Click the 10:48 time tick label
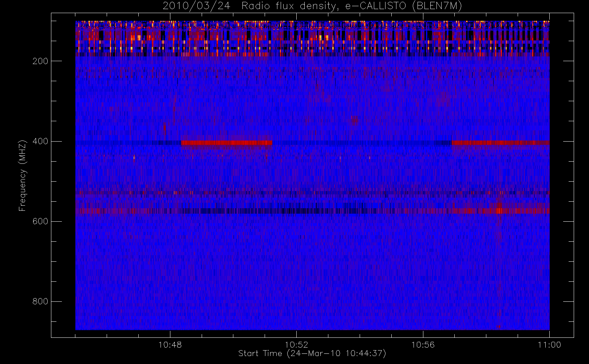This screenshot has width=589, height=364. click(x=170, y=345)
